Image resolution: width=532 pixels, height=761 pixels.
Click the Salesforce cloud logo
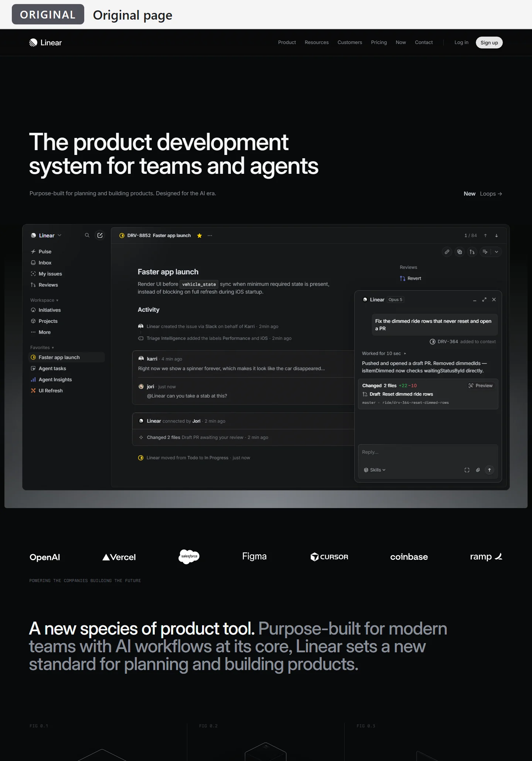[x=189, y=557]
